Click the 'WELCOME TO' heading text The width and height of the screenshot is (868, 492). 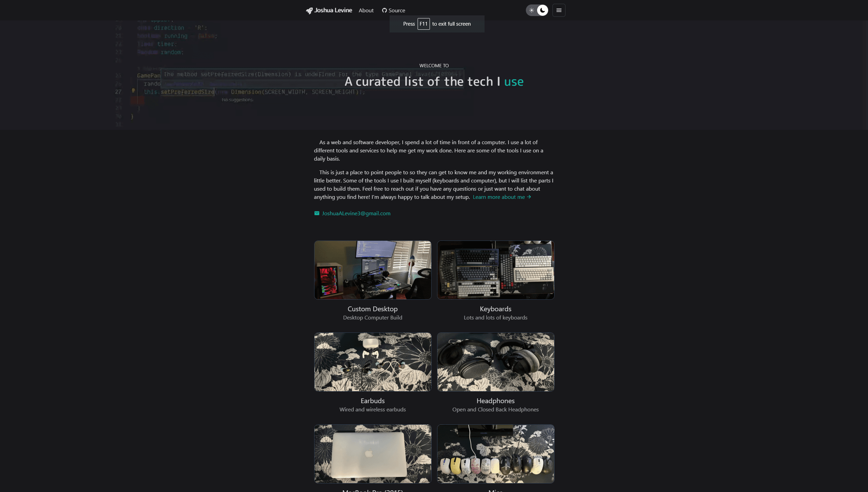[x=434, y=66]
